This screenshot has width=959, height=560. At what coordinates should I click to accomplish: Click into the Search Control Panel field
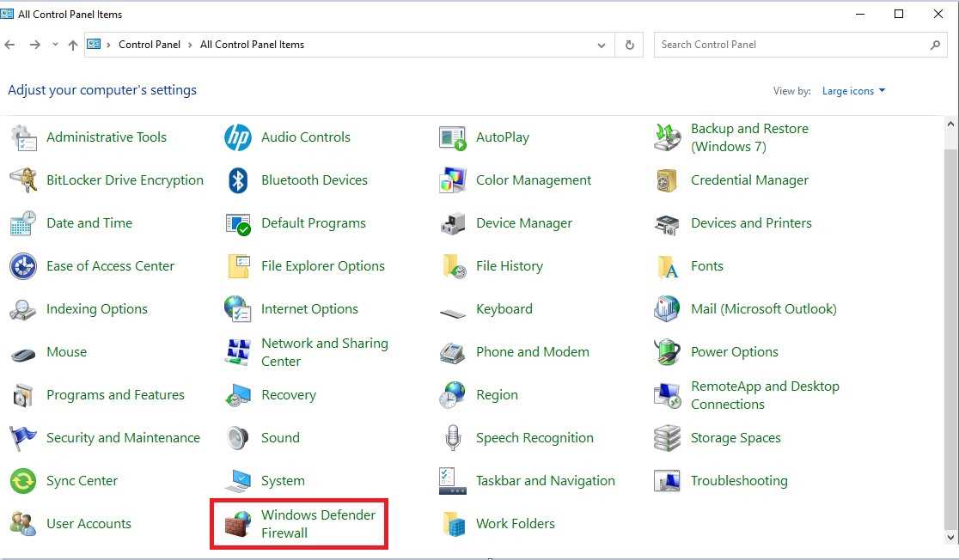(x=791, y=45)
